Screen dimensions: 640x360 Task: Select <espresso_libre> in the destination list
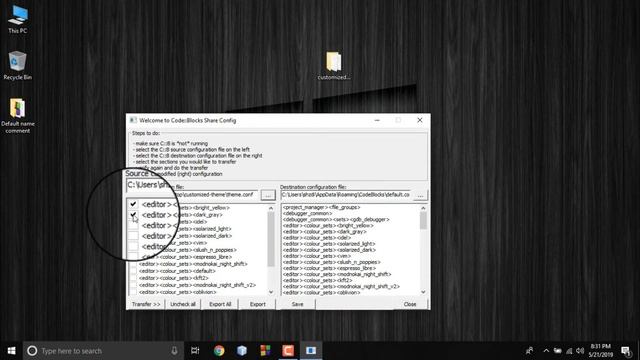click(329, 268)
